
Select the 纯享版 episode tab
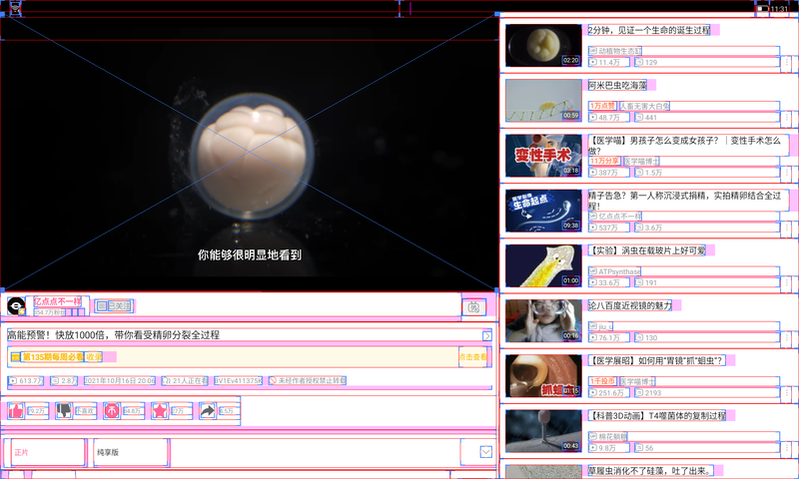[x=130, y=452]
